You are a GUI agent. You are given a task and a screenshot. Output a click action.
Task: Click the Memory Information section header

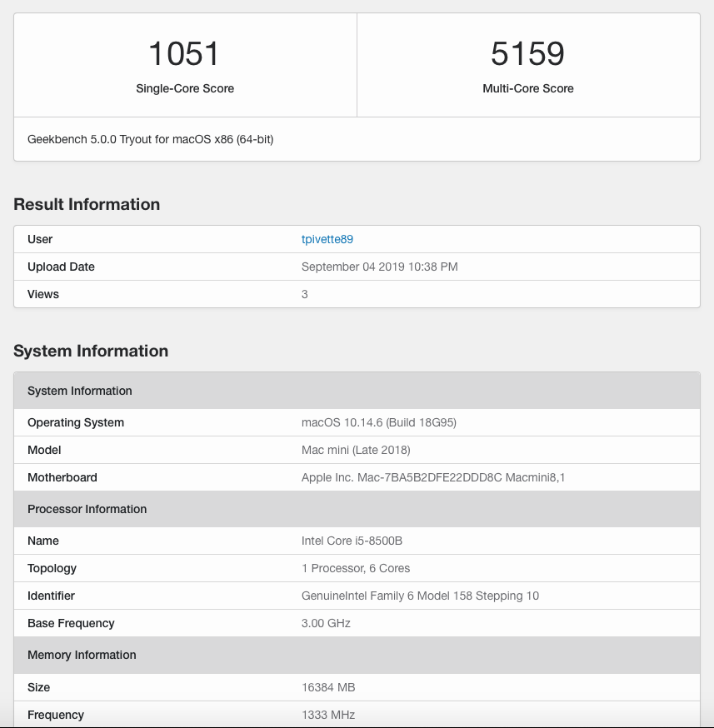tap(357, 655)
